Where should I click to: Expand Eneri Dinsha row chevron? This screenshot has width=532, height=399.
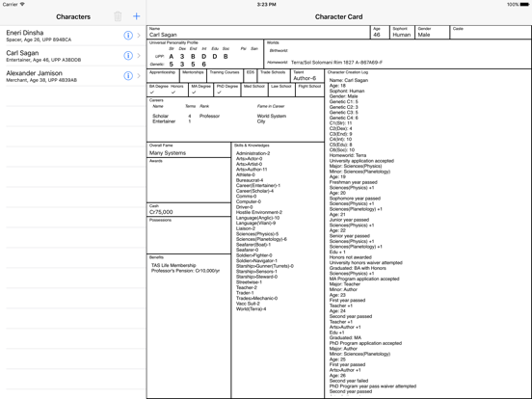139,35
